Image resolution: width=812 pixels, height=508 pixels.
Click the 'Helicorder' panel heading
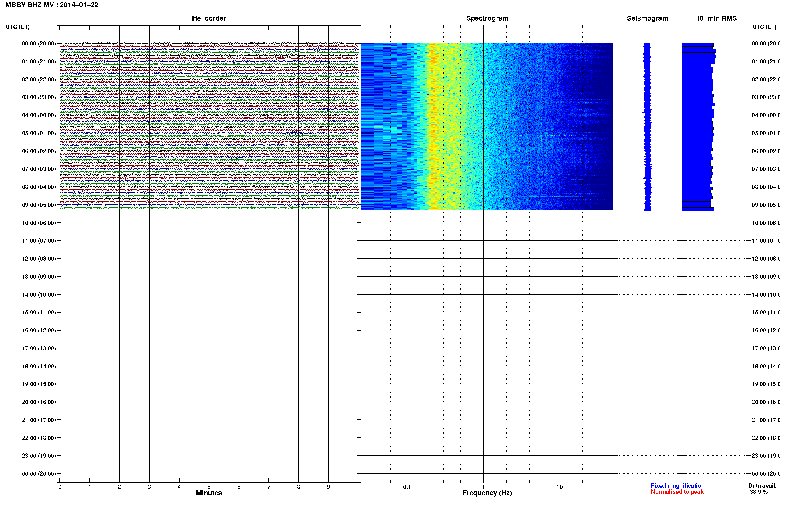(x=209, y=19)
